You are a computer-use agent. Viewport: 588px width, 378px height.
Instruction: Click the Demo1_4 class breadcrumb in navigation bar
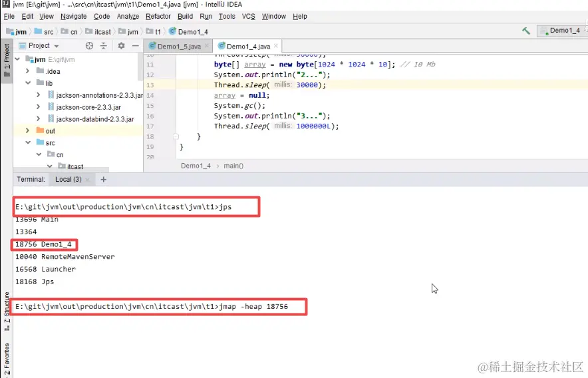pyautogui.click(x=189, y=32)
